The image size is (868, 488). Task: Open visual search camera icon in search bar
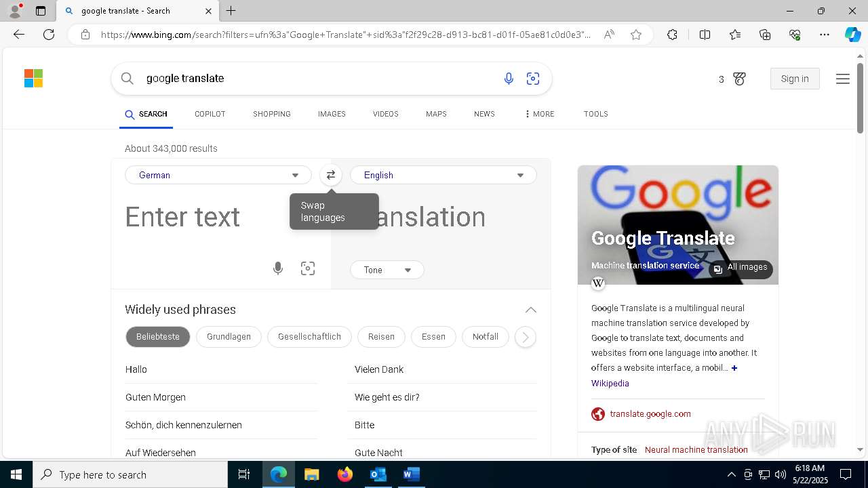pyautogui.click(x=533, y=79)
